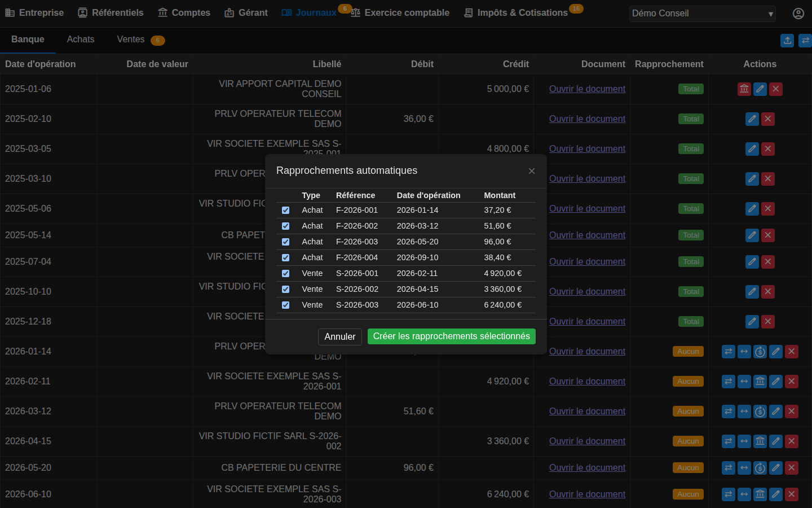This screenshot has height=508, width=812.
Task: Click the automatic reconciliation arrows icon in top toolbar
Action: (805, 41)
